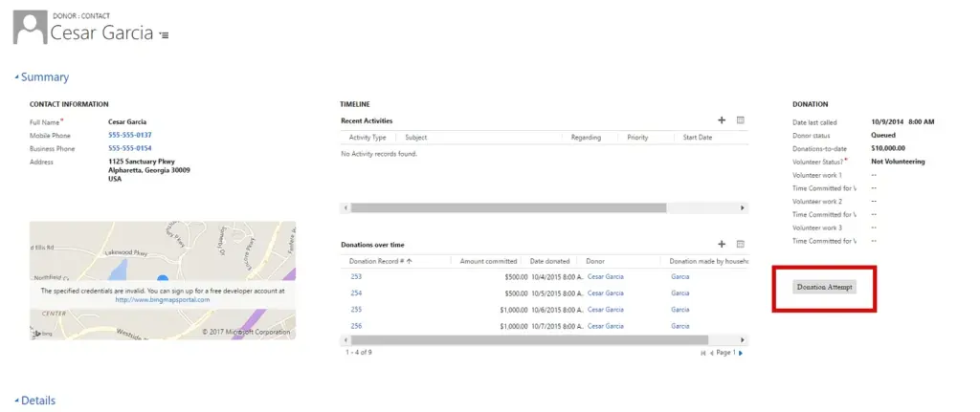Image resolution: width=980 pixels, height=412 pixels.
Task: Add a new donation record
Action: 722,245
